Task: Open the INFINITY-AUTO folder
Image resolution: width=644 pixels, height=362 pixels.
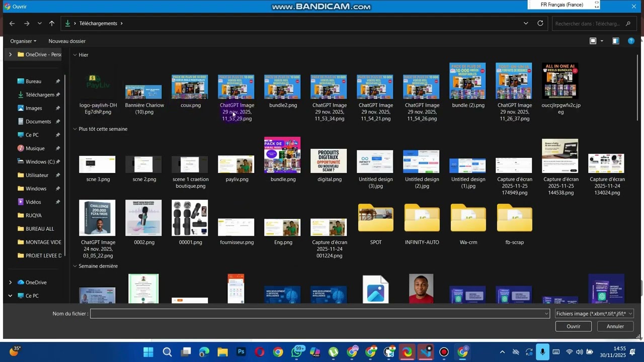Action: [x=422, y=224]
